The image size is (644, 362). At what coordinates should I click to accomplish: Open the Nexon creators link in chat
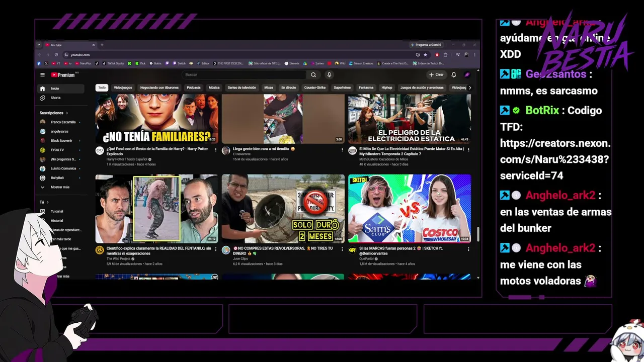click(555, 159)
